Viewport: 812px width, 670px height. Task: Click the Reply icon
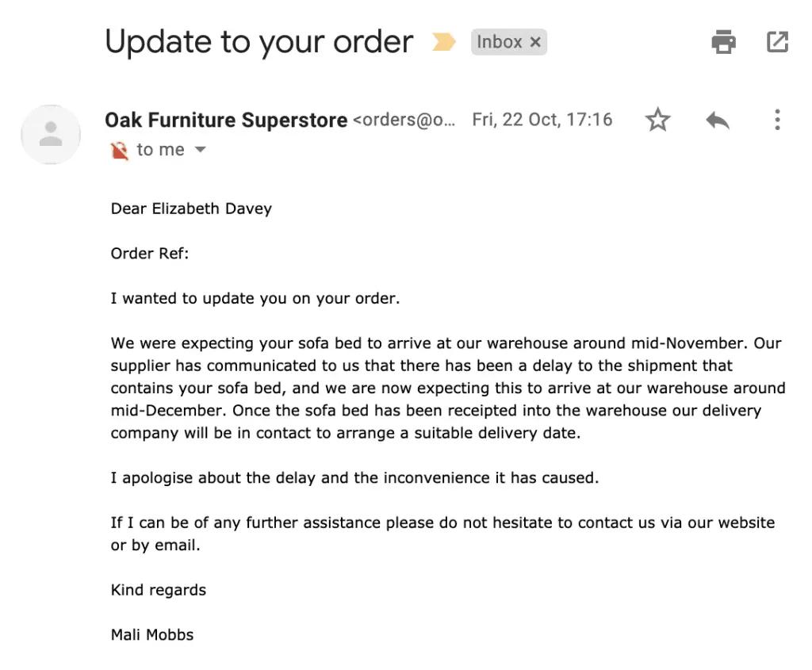(x=716, y=119)
